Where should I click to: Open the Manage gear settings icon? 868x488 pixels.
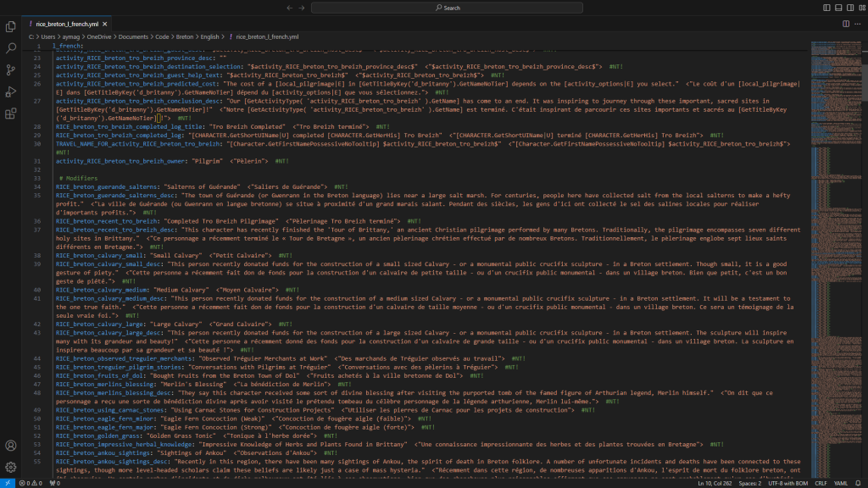pyautogui.click(x=11, y=467)
